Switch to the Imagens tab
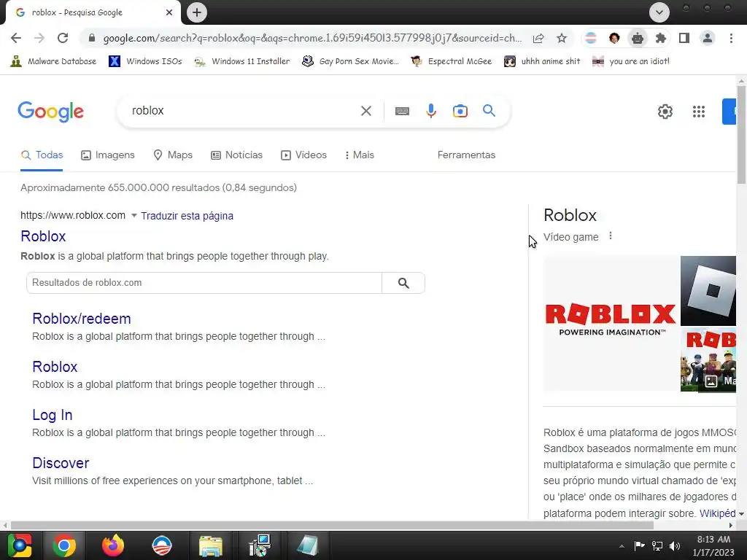Screen dimensions: 747x560 point(108,155)
